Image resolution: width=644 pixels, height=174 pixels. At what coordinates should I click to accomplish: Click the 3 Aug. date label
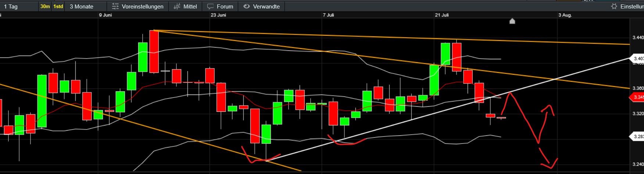click(565, 15)
